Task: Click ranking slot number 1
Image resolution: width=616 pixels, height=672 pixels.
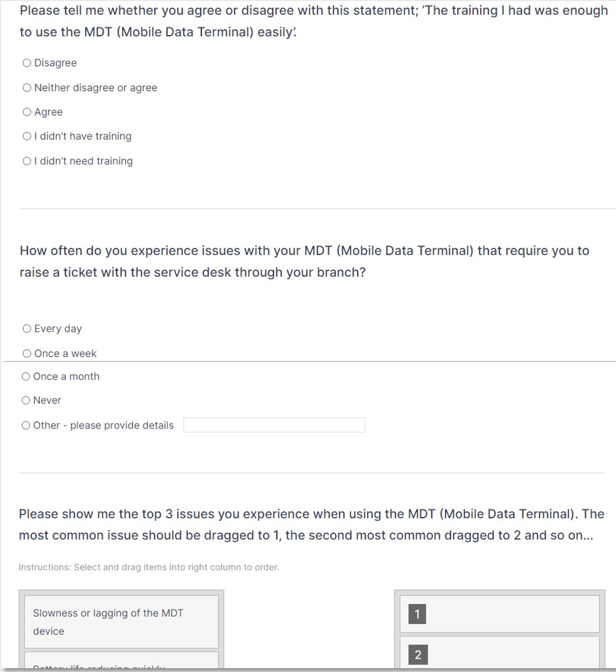Action: tap(499, 614)
